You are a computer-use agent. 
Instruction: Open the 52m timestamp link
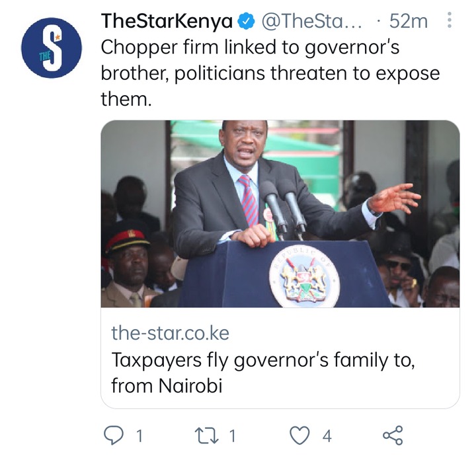point(409,22)
